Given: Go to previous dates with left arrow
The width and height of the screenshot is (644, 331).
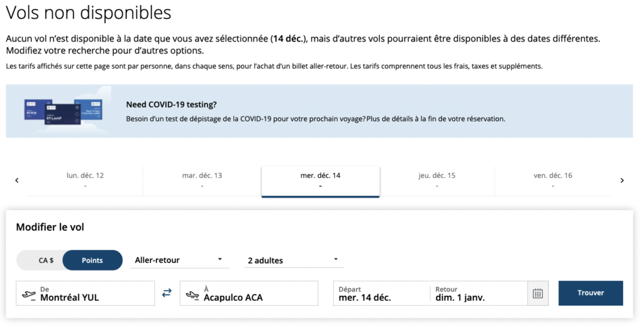Looking at the screenshot, I should tap(17, 181).
